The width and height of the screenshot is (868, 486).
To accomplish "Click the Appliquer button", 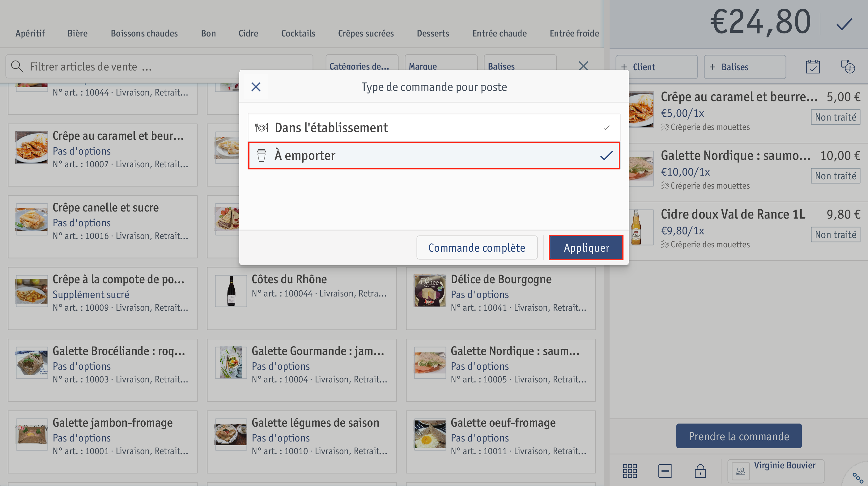I will tap(586, 248).
